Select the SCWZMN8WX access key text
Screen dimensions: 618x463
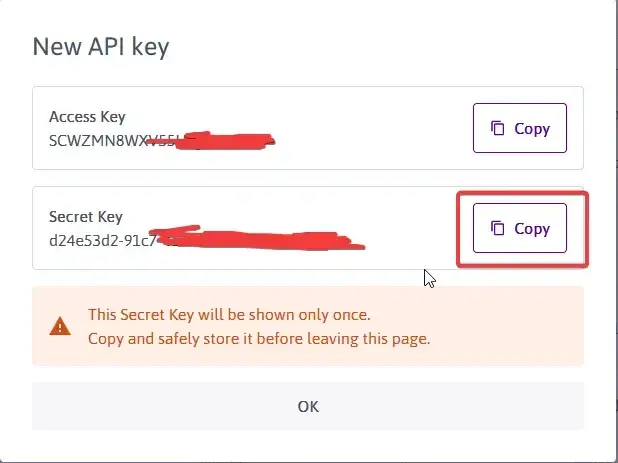[x=99, y=141]
